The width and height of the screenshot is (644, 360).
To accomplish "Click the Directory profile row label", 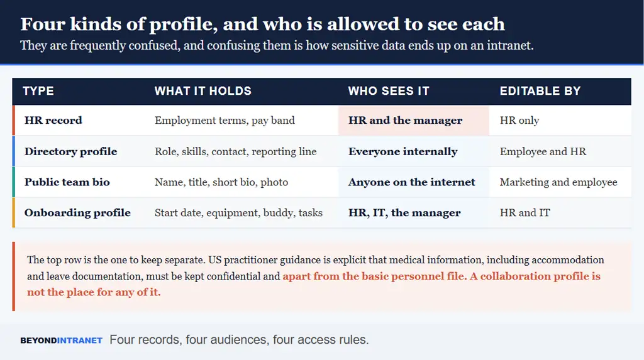I will point(70,151).
